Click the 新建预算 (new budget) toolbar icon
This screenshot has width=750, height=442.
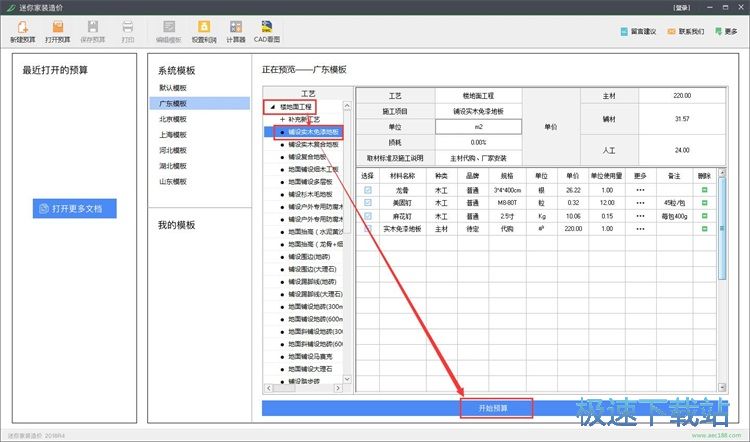pyautogui.click(x=22, y=27)
